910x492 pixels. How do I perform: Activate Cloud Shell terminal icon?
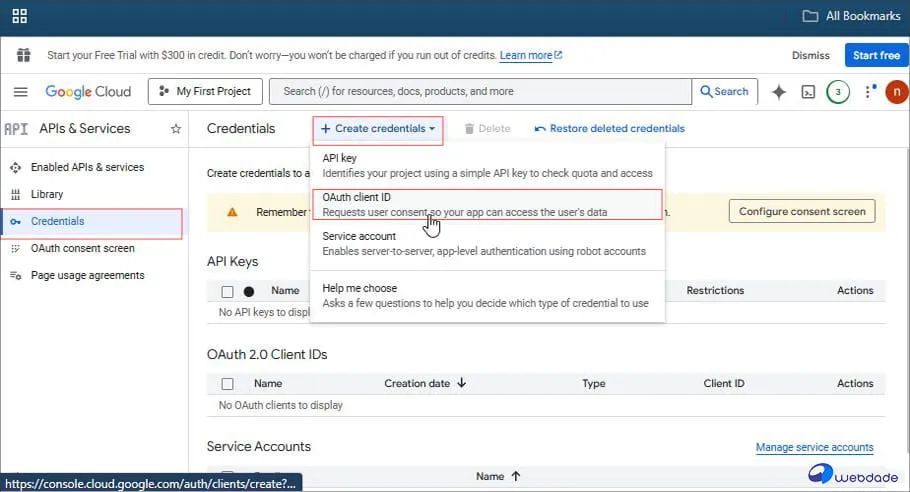[x=808, y=92]
